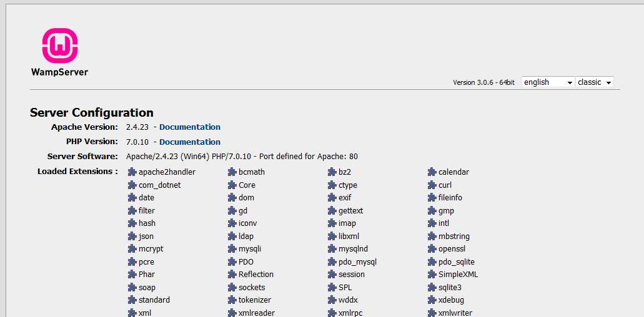Click the puzzle icon beside mysqli
The height and width of the screenshot is (317, 644).
click(232, 249)
